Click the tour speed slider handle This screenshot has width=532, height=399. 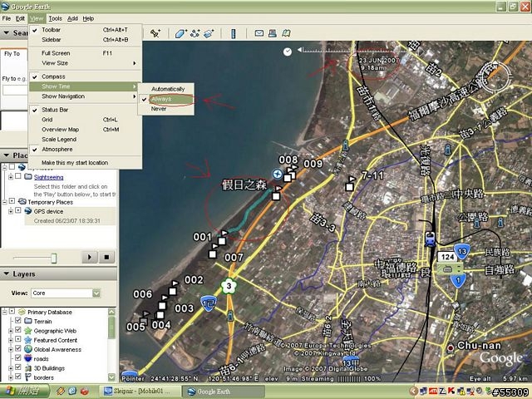tap(53, 258)
